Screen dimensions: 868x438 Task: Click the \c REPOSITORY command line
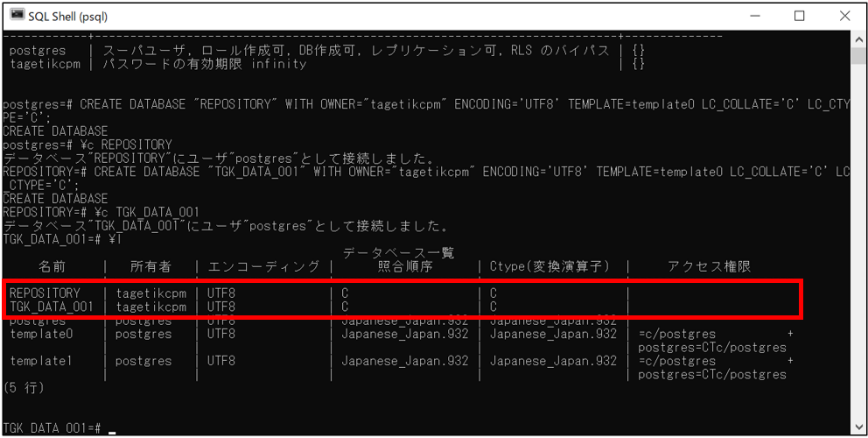tap(87, 145)
